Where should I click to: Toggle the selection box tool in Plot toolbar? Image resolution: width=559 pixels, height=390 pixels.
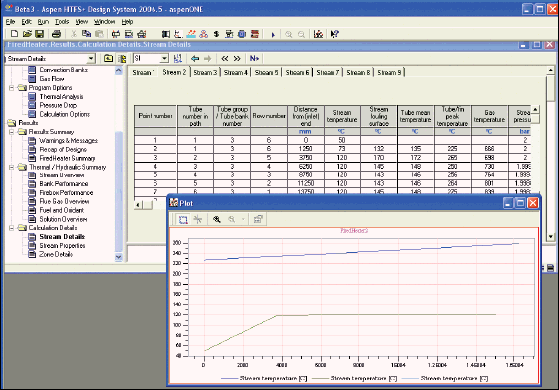(183, 219)
